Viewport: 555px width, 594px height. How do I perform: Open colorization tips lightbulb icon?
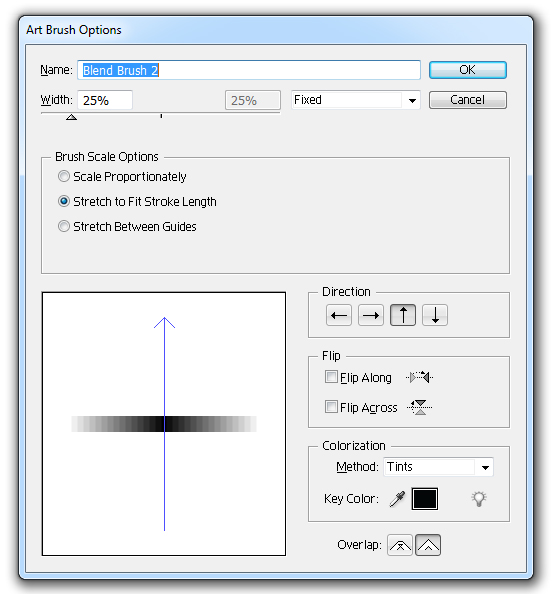click(x=479, y=499)
